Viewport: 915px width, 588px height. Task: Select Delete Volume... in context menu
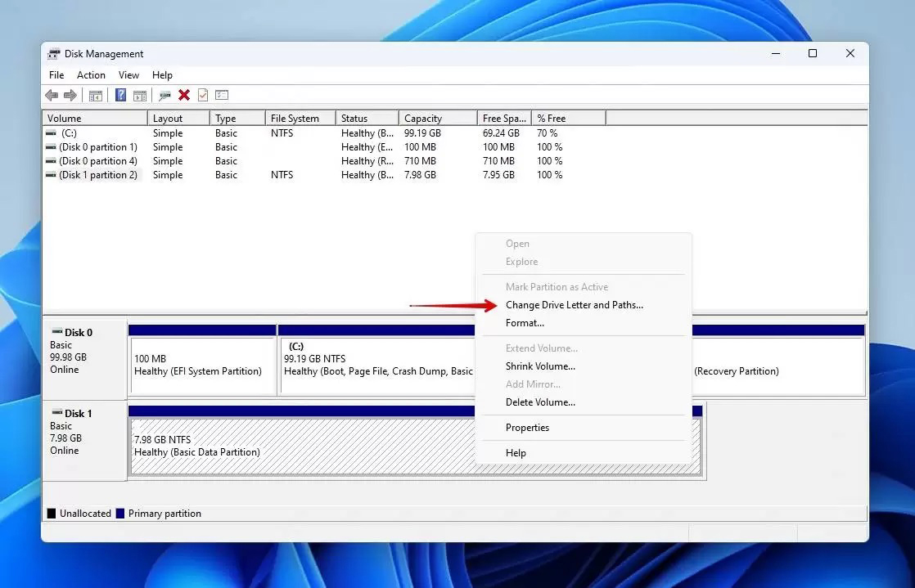click(540, 402)
